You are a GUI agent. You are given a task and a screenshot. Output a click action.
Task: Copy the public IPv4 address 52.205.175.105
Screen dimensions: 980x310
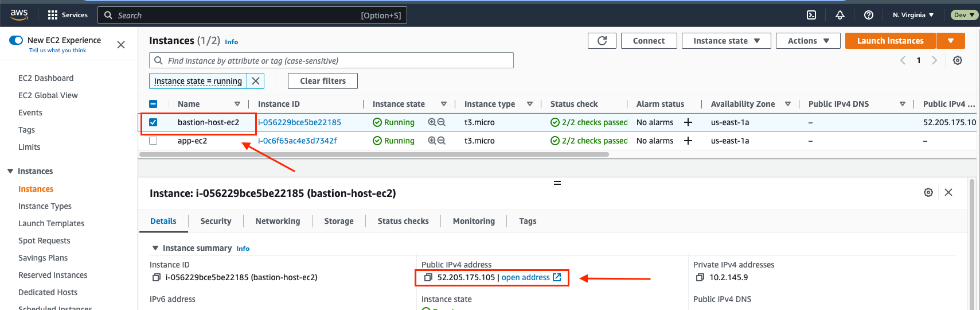point(428,277)
